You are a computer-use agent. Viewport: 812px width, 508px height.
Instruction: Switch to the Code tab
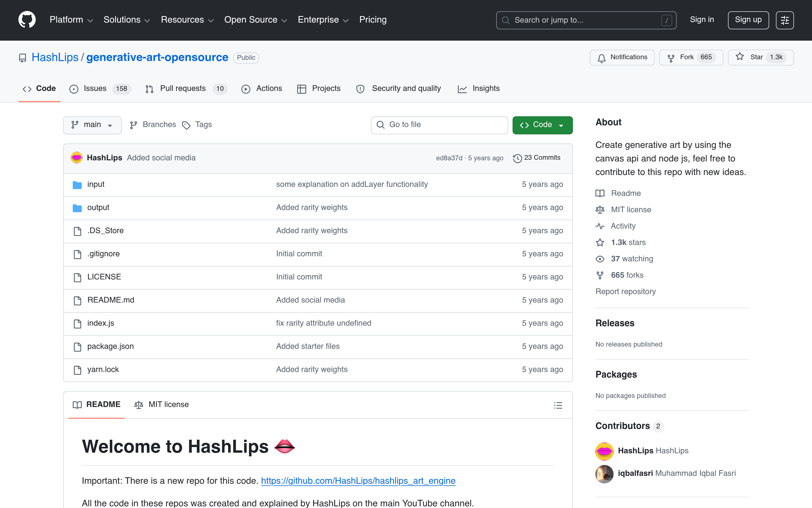[x=39, y=89]
